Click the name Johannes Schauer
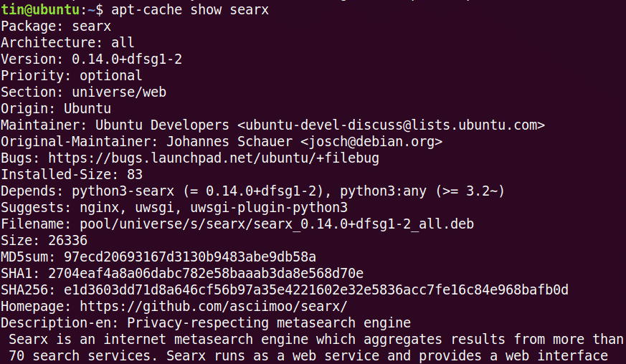The height and width of the screenshot is (364, 626). 229,141
